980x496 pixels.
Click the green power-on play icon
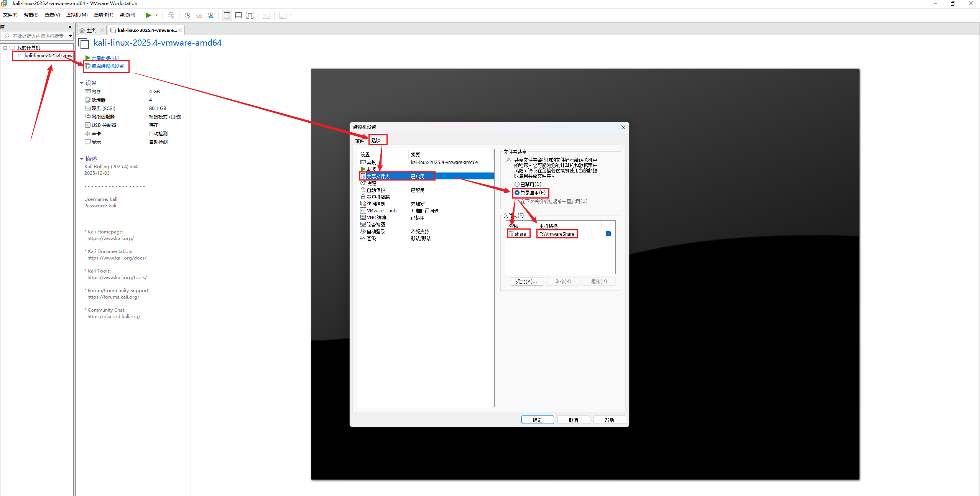click(148, 15)
